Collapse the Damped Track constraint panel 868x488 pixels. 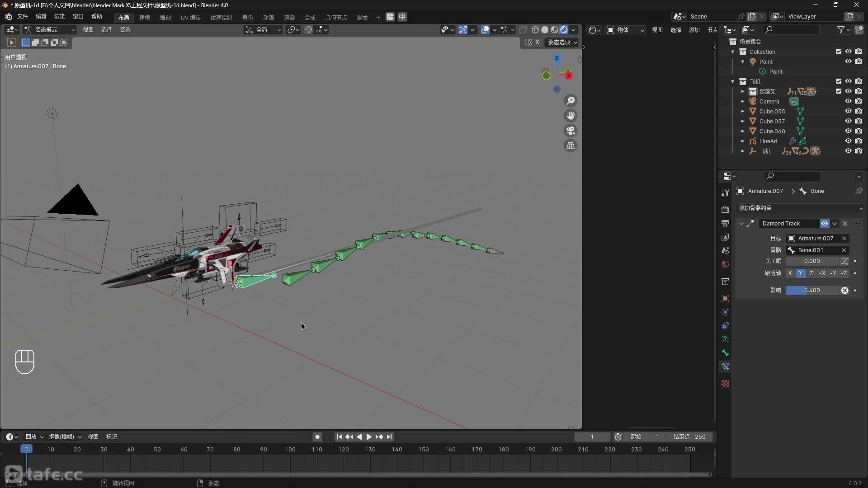(x=741, y=224)
